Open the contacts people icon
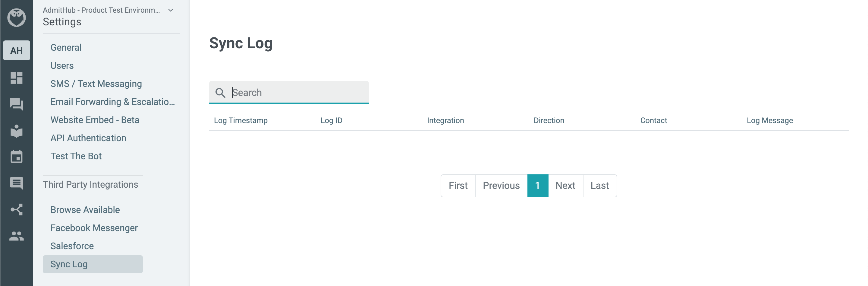868x286 pixels. [x=17, y=236]
